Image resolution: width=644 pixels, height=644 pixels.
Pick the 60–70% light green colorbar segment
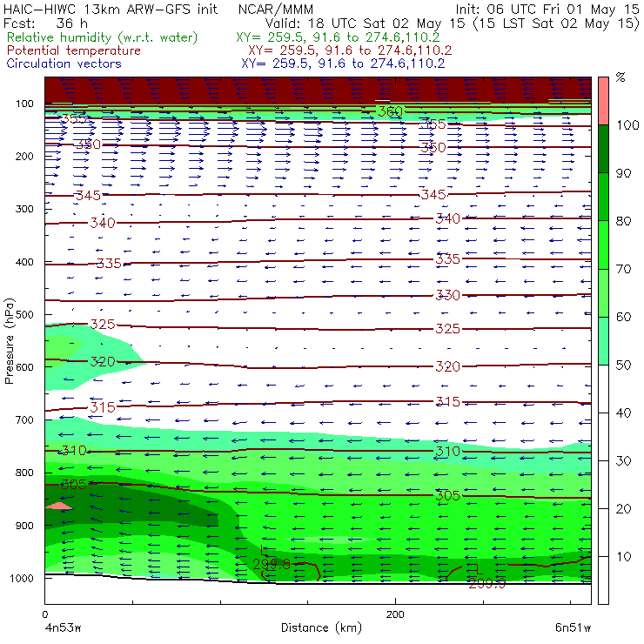point(603,292)
